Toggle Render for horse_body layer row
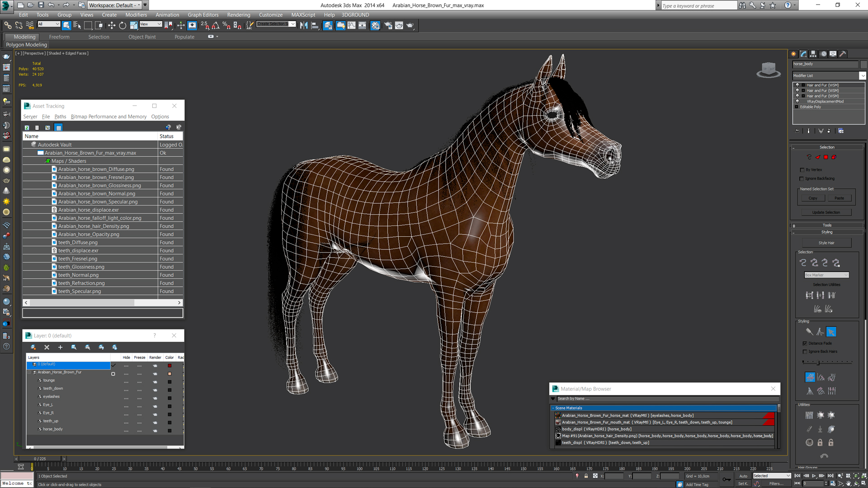Image resolution: width=868 pixels, height=488 pixels. pos(155,431)
